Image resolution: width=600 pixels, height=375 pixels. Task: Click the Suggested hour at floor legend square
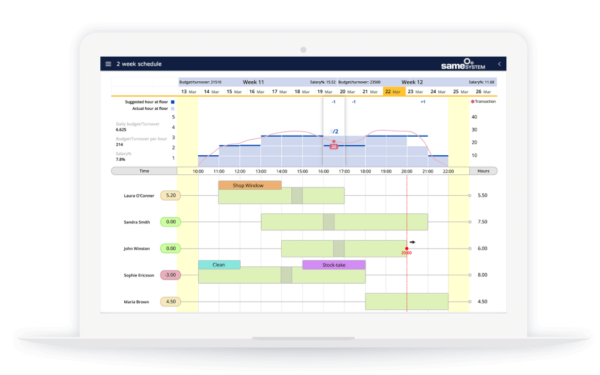(x=173, y=102)
